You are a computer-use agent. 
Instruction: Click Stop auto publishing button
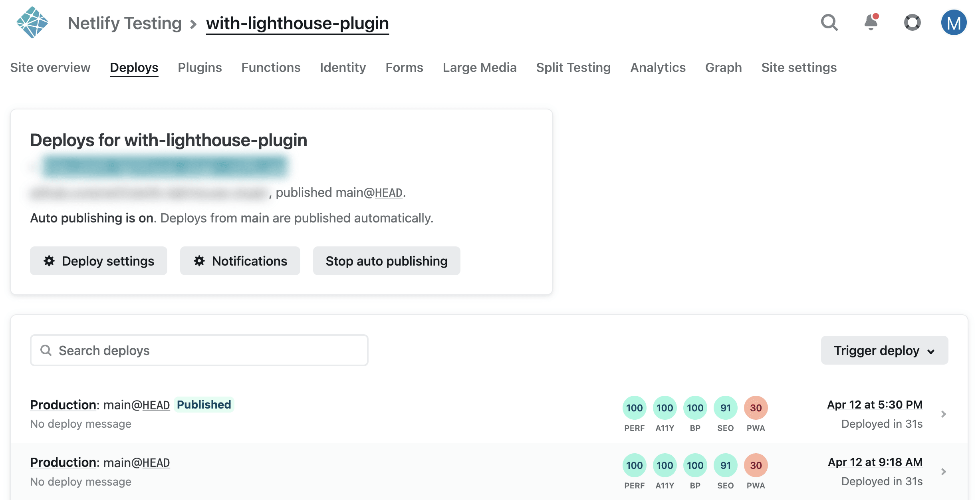(x=386, y=261)
